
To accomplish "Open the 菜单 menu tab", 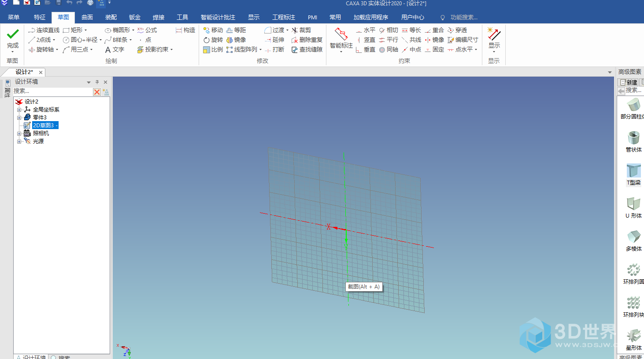I will click(14, 17).
